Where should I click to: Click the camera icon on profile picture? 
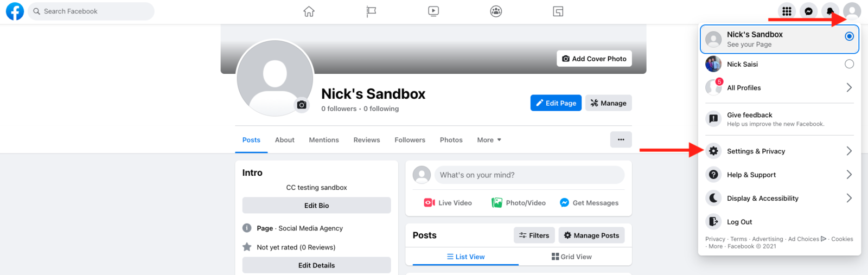[302, 105]
